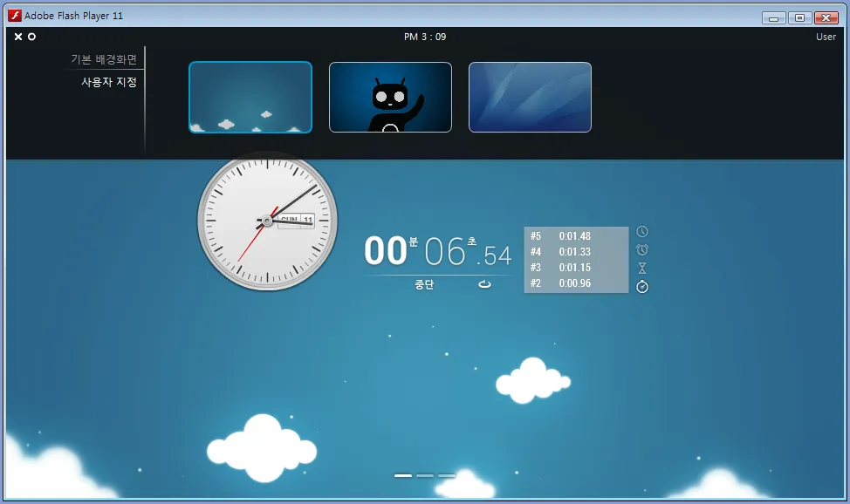Click the User label at top right
850x504 pixels.
click(x=826, y=37)
